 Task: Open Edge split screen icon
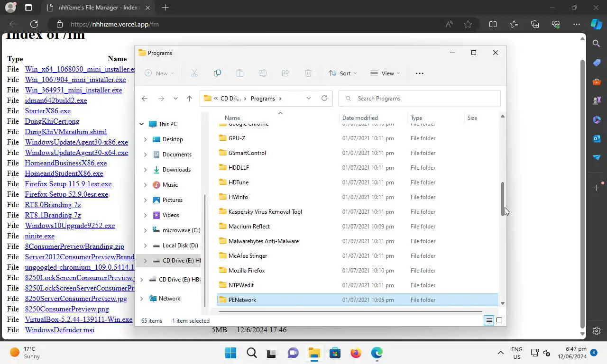[x=493, y=24]
